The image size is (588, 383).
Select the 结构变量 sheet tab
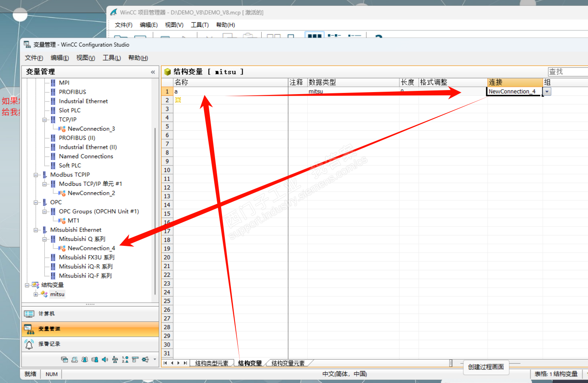pos(250,363)
